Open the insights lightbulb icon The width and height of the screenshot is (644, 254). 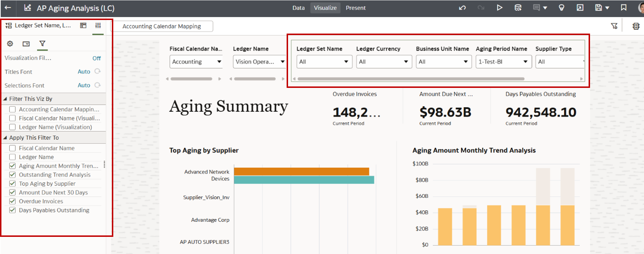click(561, 8)
